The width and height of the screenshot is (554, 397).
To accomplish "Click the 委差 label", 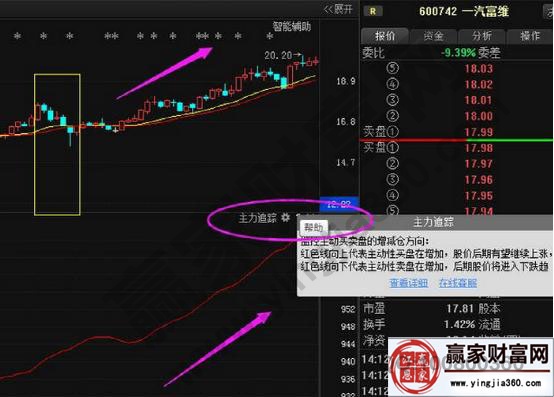I will [490, 53].
